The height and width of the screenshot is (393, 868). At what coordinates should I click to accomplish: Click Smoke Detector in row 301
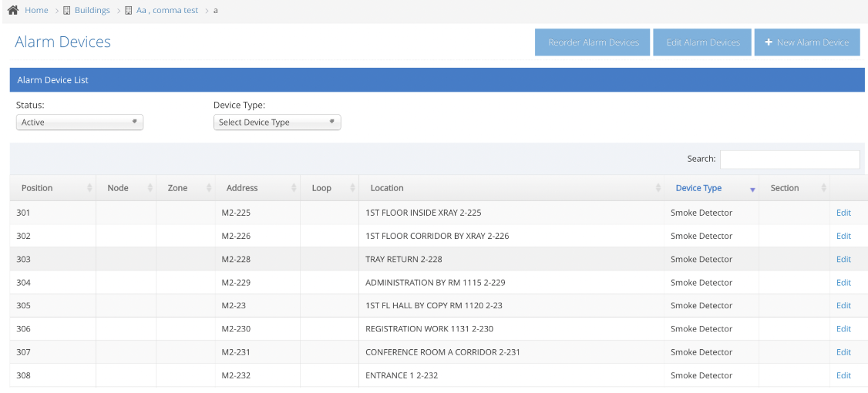[x=701, y=213]
